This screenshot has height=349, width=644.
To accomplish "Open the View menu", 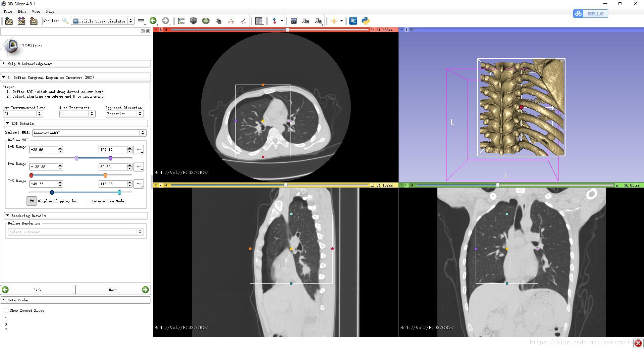I will 36,11.
